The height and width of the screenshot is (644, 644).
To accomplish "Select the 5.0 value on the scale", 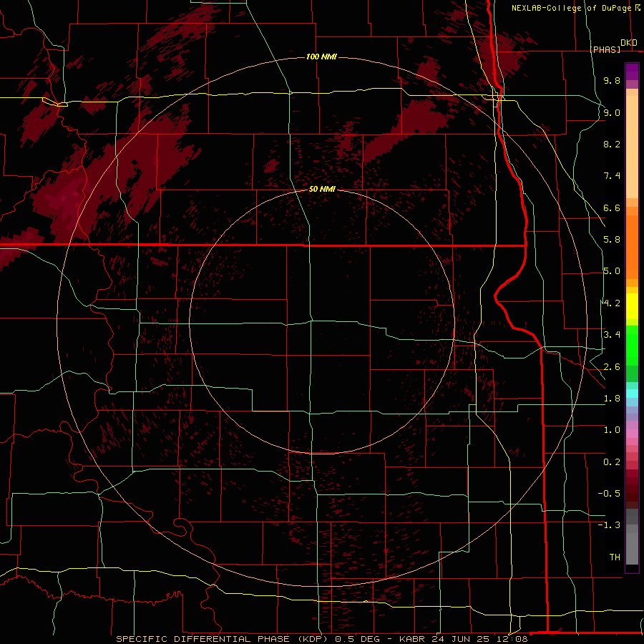I will [612, 271].
